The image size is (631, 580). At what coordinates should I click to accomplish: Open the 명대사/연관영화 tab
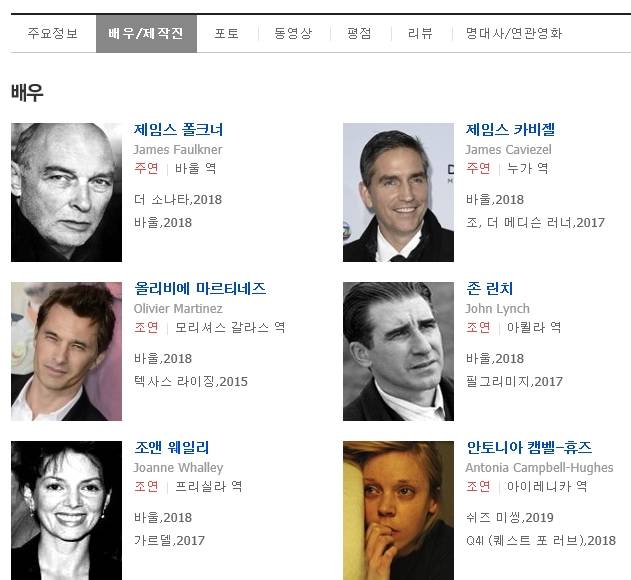point(513,33)
